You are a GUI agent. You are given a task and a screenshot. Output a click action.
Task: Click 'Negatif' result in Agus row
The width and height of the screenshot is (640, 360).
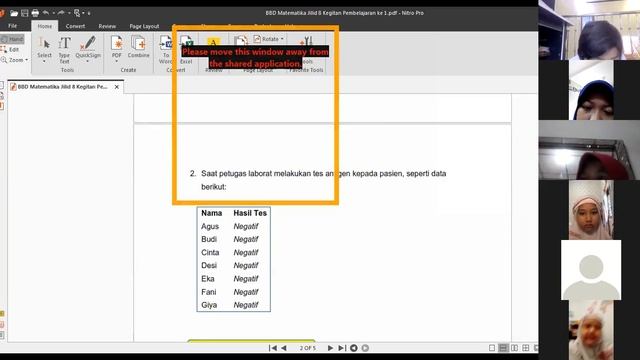[246, 226]
